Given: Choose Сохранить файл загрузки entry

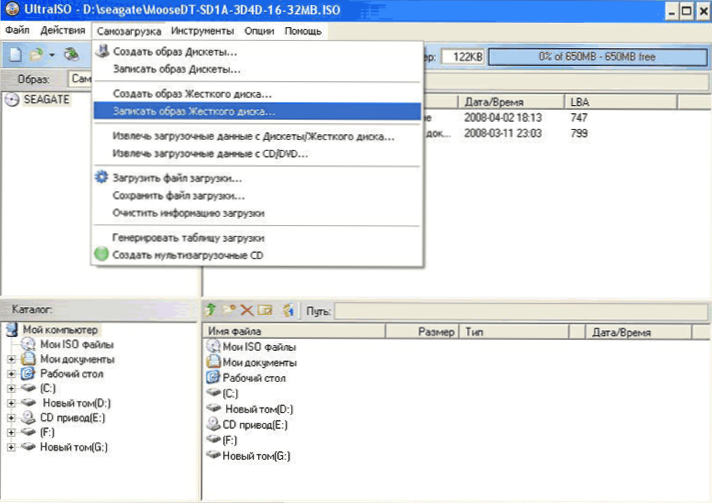Looking at the screenshot, I should pos(257,196).
